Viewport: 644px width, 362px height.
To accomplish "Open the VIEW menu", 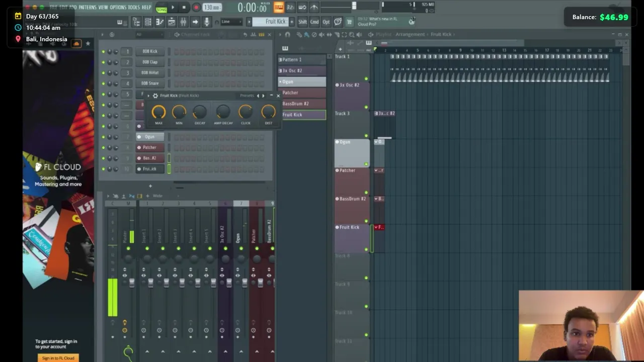I will [x=103, y=7].
